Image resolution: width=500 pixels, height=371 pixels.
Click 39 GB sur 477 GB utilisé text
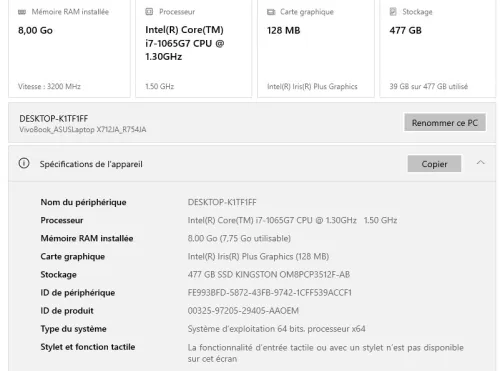(x=428, y=86)
